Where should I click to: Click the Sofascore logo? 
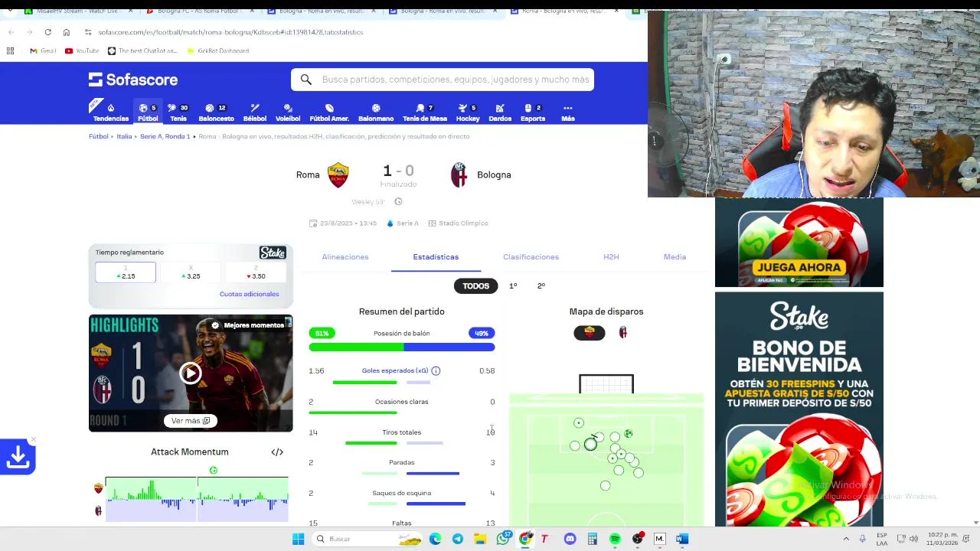[x=133, y=80]
